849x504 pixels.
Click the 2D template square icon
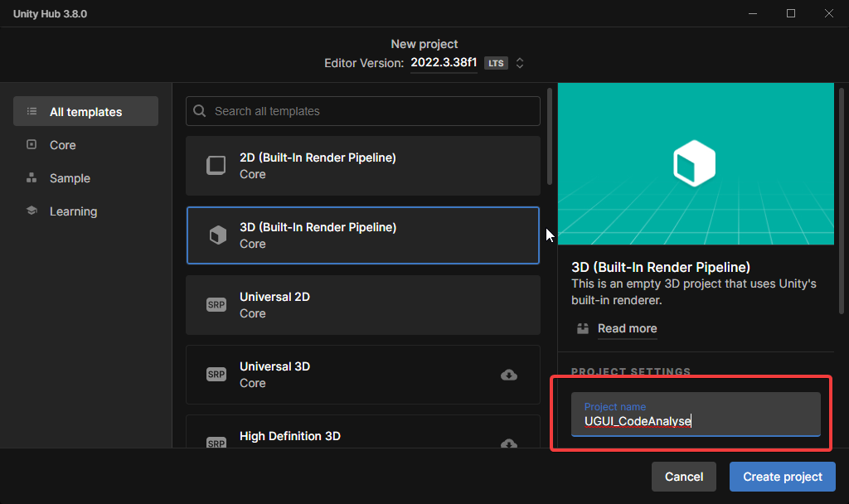216,165
